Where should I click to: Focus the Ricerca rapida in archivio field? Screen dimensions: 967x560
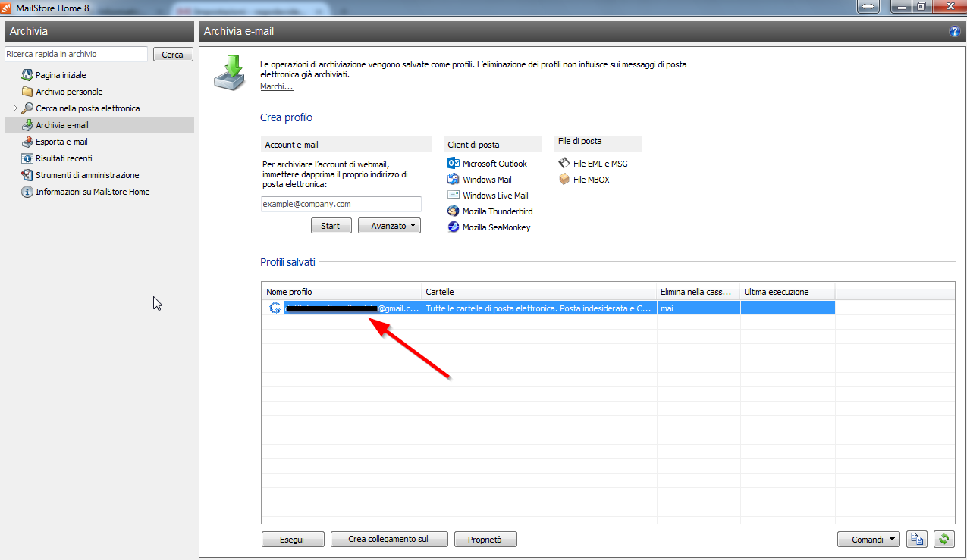76,55
